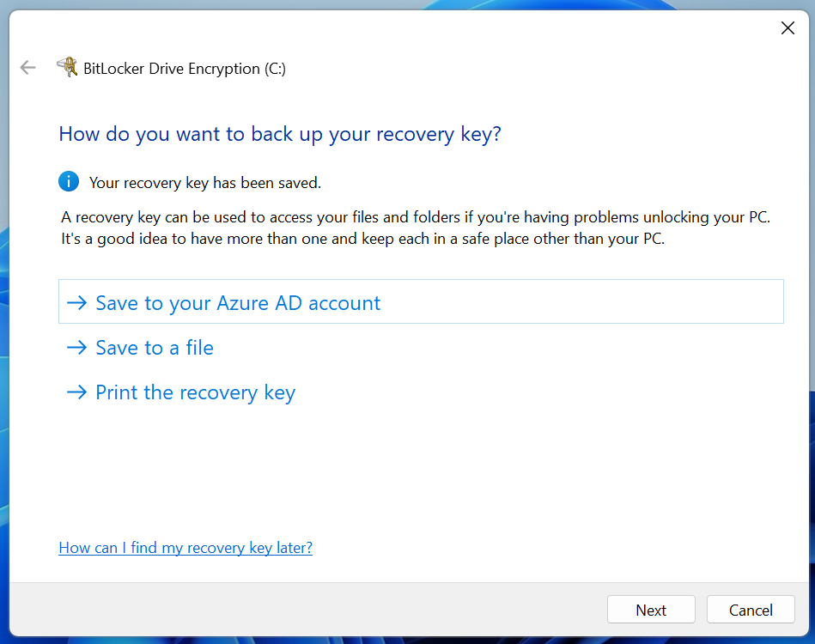Continue with the Next button
Image resolution: width=815 pixels, height=644 pixels.
[651, 610]
